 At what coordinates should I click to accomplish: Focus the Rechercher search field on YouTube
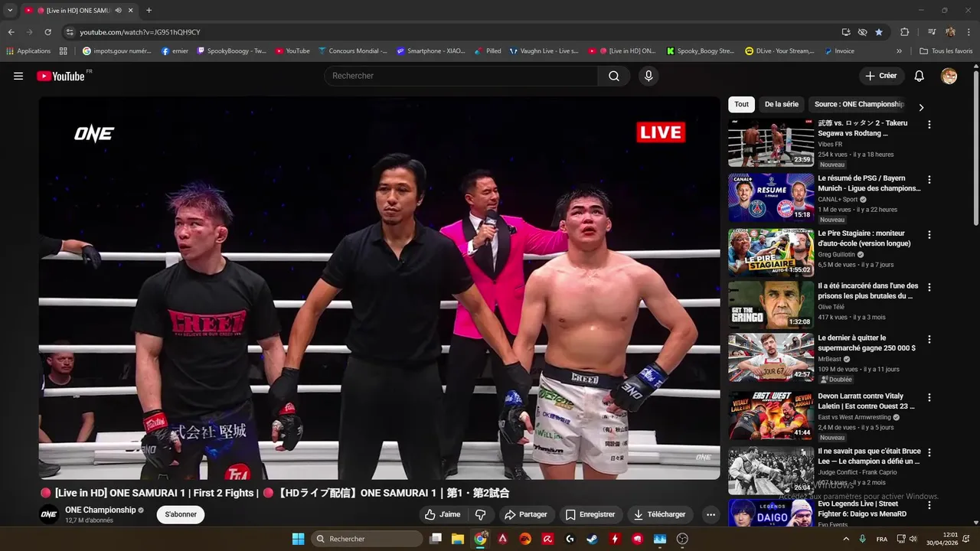click(461, 76)
